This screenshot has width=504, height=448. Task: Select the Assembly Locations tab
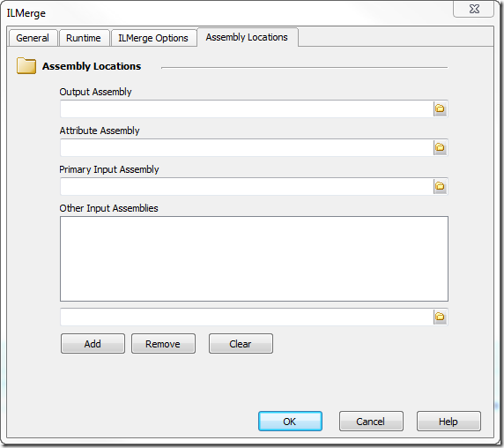[247, 37]
